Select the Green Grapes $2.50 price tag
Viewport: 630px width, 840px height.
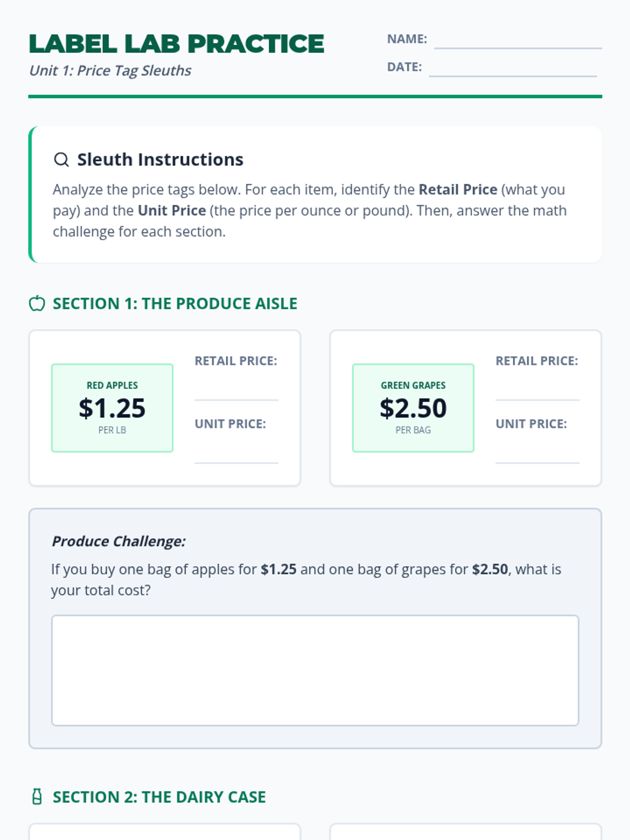click(x=413, y=408)
